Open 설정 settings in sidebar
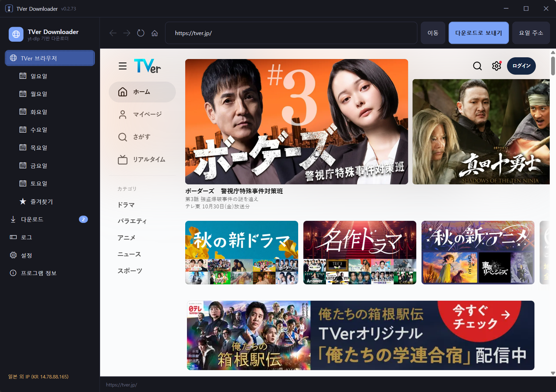This screenshot has width=556, height=392. pos(50,255)
